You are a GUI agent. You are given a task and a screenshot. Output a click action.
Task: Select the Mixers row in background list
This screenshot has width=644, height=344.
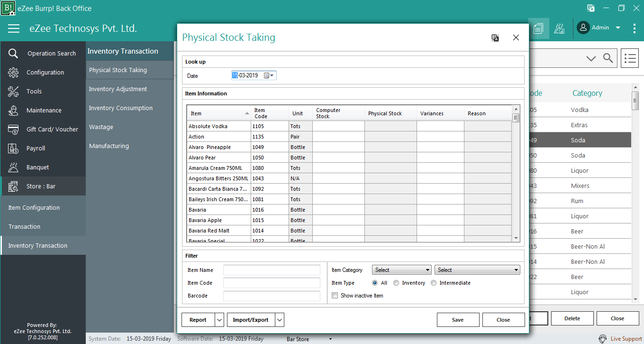[580, 186]
